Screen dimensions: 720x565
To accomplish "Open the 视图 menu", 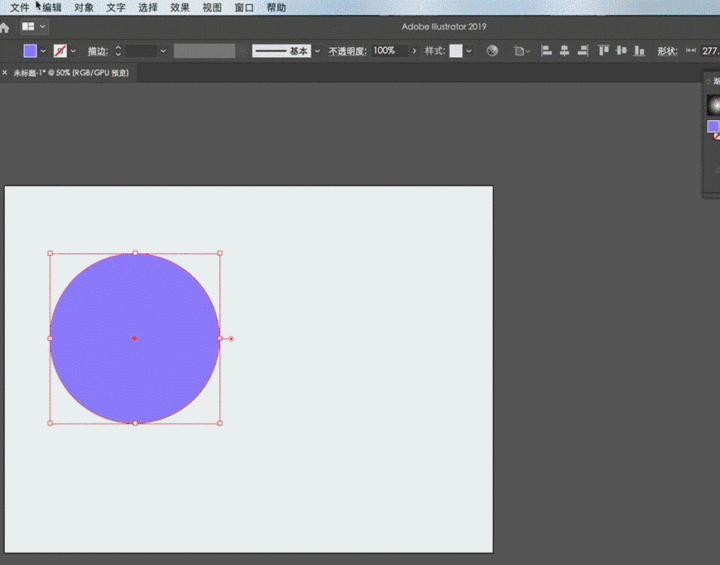I will tap(212, 8).
